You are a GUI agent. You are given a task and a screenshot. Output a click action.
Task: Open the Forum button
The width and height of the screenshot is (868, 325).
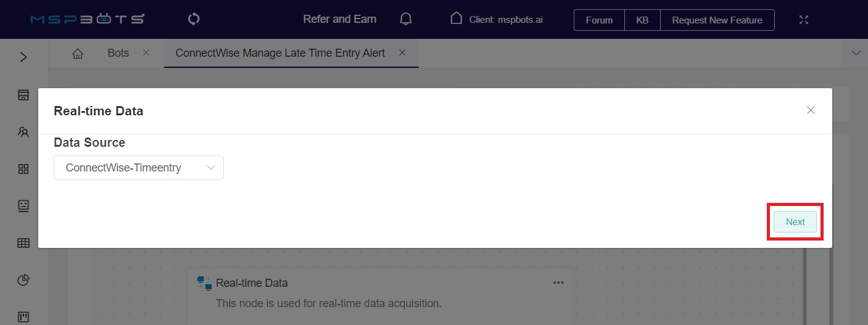point(599,20)
